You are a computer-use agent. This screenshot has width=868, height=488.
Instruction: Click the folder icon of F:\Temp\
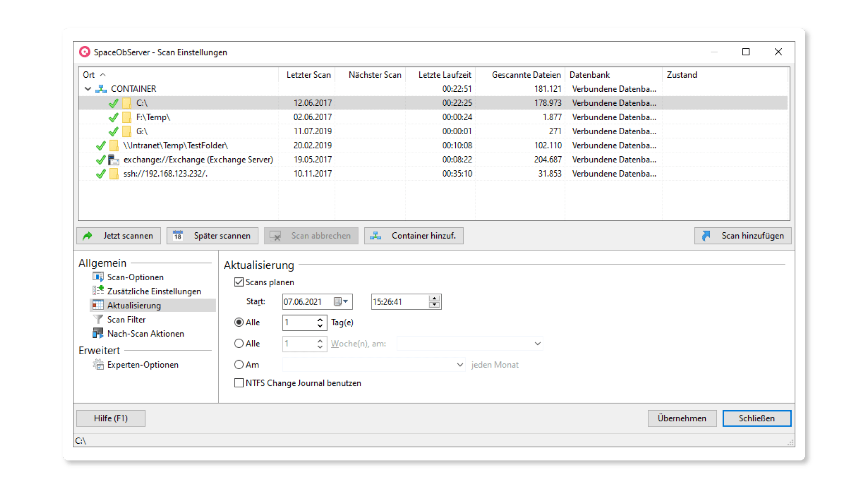(127, 117)
